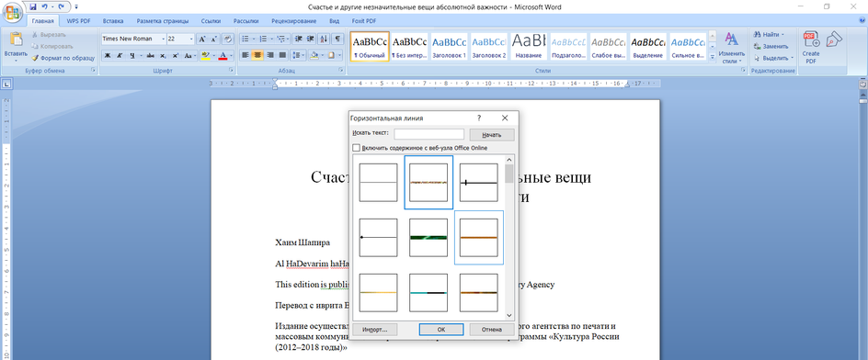Apply red font color
This screenshot has width=868, height=360.
[223, 55]
